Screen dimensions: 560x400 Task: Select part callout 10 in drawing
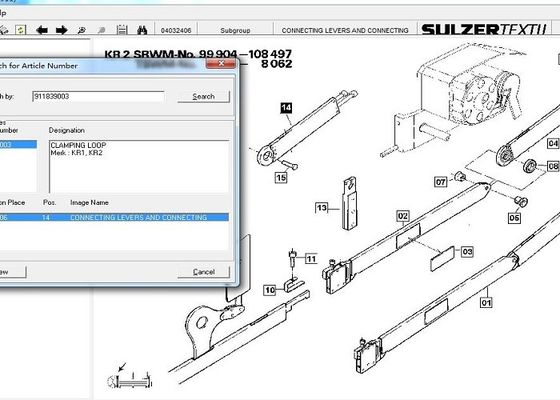point(270,290)
